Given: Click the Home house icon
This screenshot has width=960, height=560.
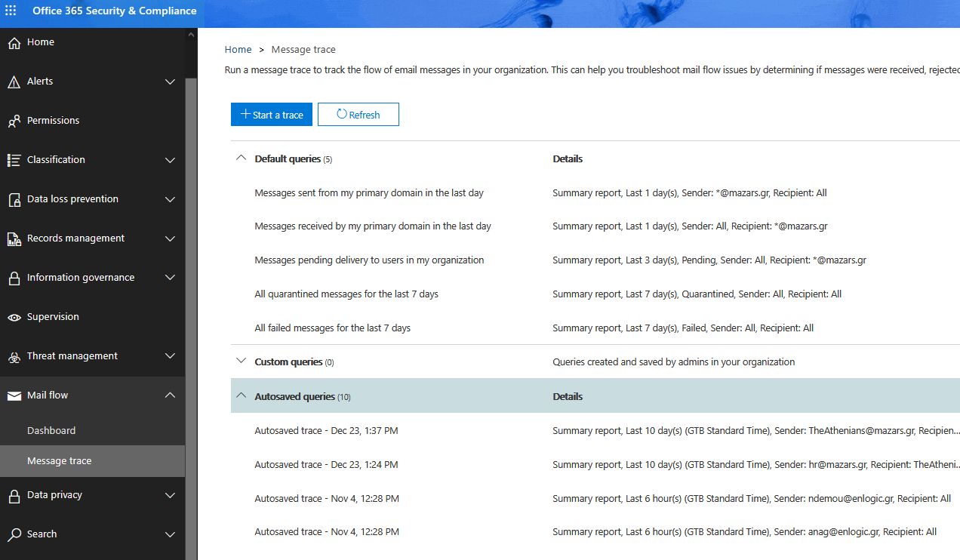Looking at the screenshot, I should pyautogui.click(x=14, y=43).
